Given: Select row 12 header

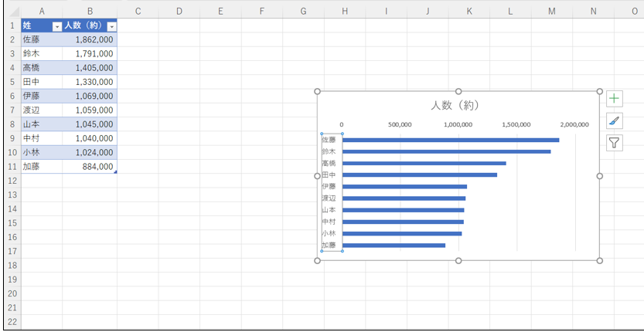Looking at the screenshot, I should (x=12, y=181).
